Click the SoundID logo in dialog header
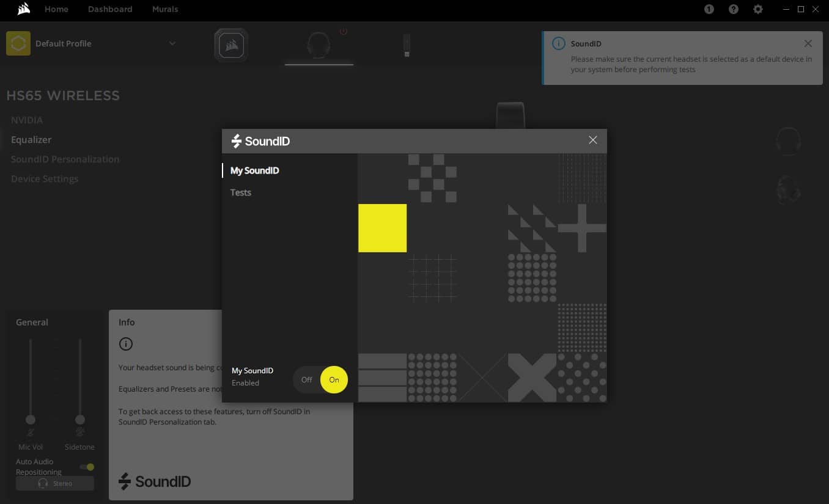This screenshot has height=504, width=829. [260, 141]
